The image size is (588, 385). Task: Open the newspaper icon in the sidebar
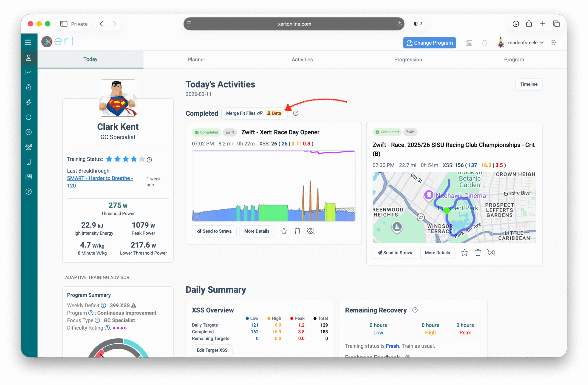pyautogui.click(x=29, y=177)
